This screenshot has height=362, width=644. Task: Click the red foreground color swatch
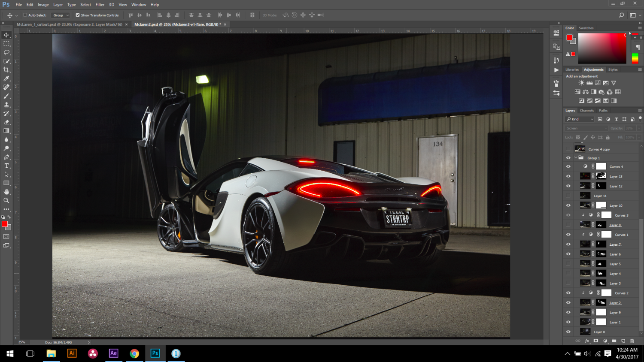click(x=4, y=224)
